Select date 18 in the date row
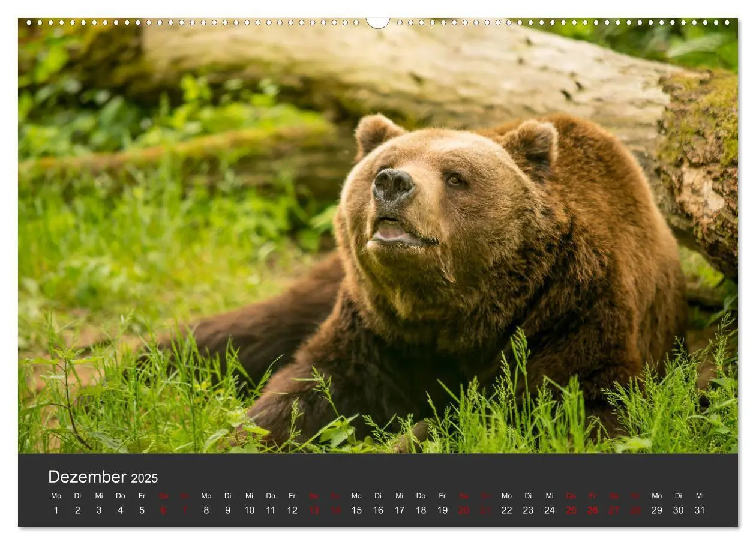756x545 pixels. pyautogui.click(x=421, y=510)
